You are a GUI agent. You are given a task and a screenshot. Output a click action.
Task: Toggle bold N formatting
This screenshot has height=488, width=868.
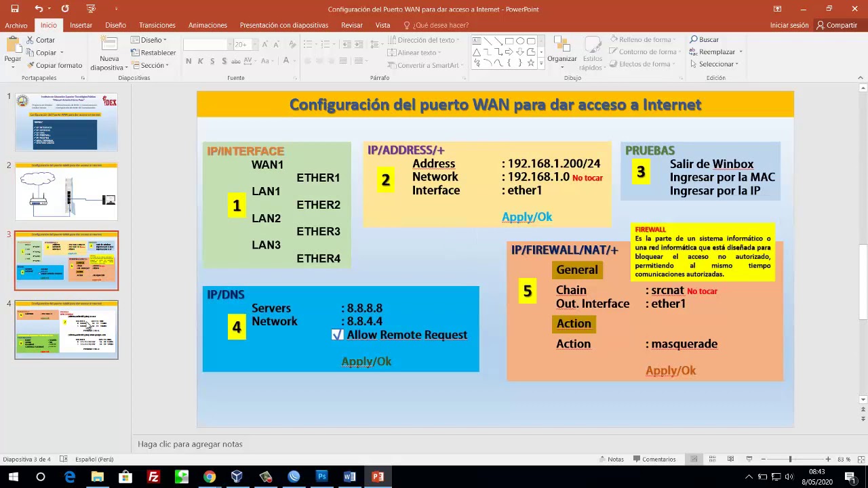pos(189,61)
